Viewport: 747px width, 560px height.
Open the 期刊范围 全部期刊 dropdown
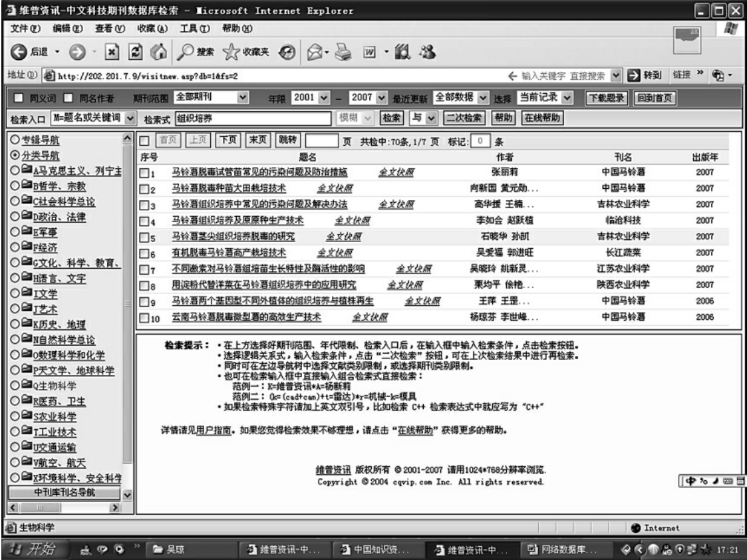243,97
